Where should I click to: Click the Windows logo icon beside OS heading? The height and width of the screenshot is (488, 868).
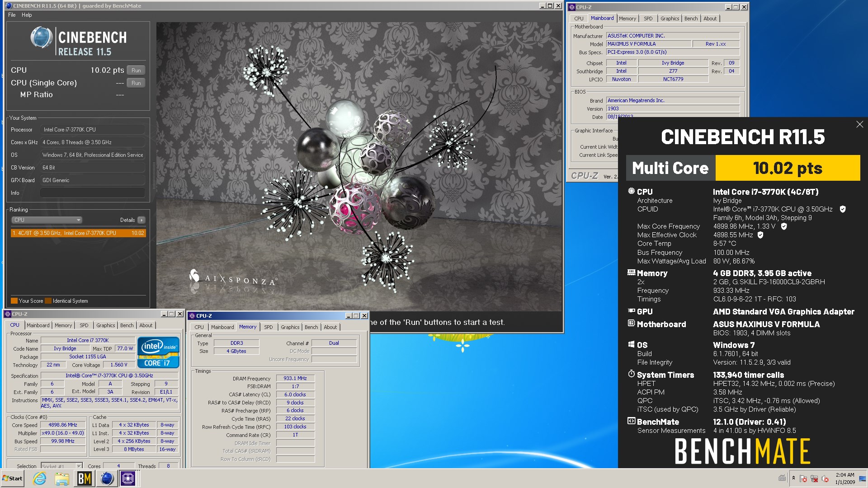[x=631, y=344]
